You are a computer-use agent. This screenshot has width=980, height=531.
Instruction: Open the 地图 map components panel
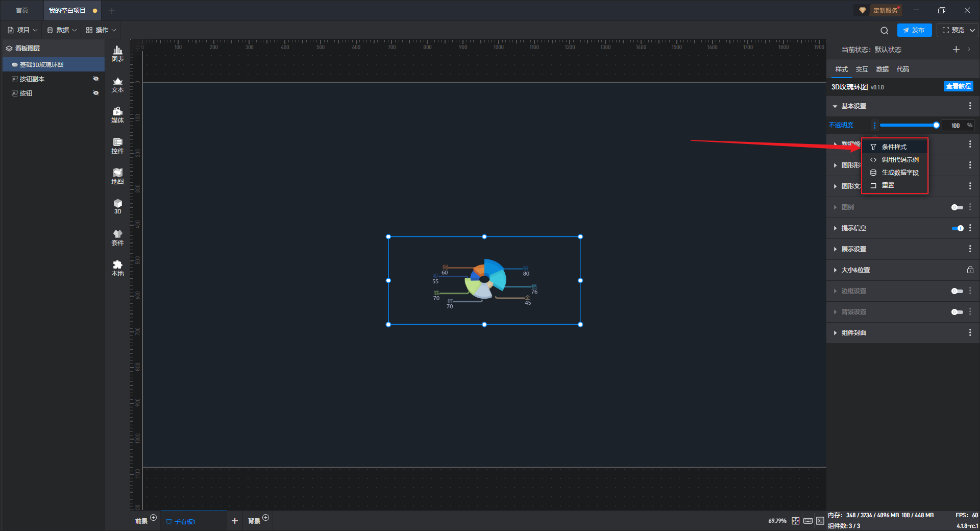117,176
